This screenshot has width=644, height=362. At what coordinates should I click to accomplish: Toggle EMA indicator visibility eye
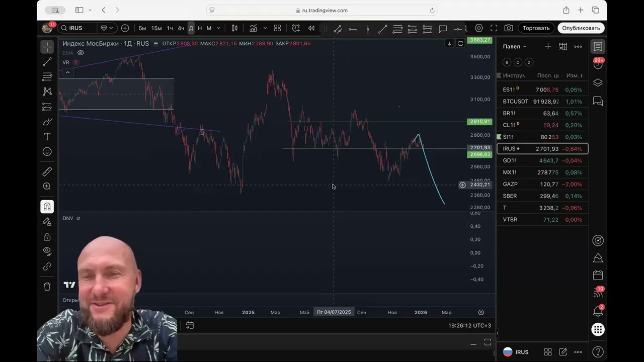click(x=80, y=53)
